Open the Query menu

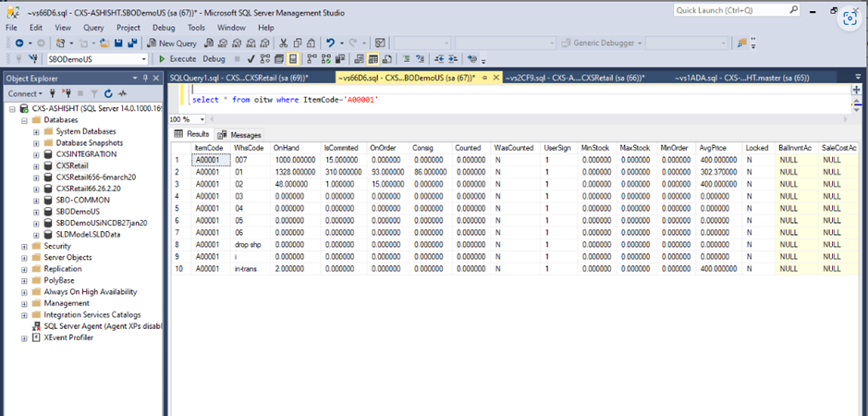point(93,27)
